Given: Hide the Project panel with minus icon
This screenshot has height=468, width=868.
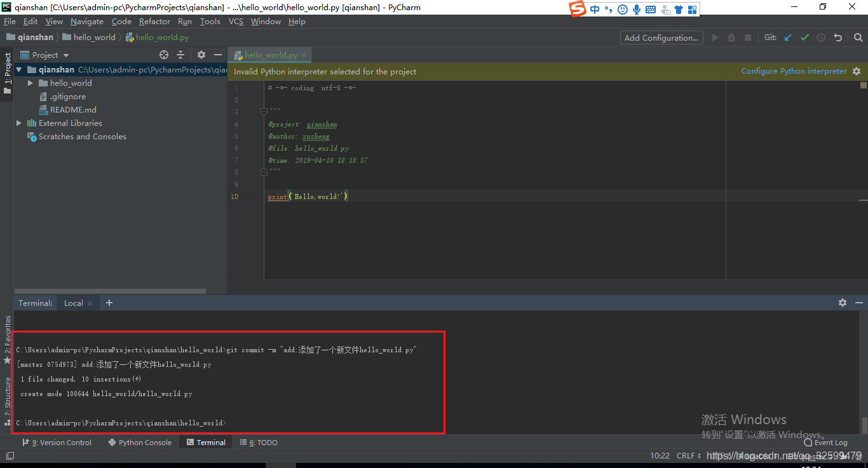Looking at the screenshot, I should [218, 55].
